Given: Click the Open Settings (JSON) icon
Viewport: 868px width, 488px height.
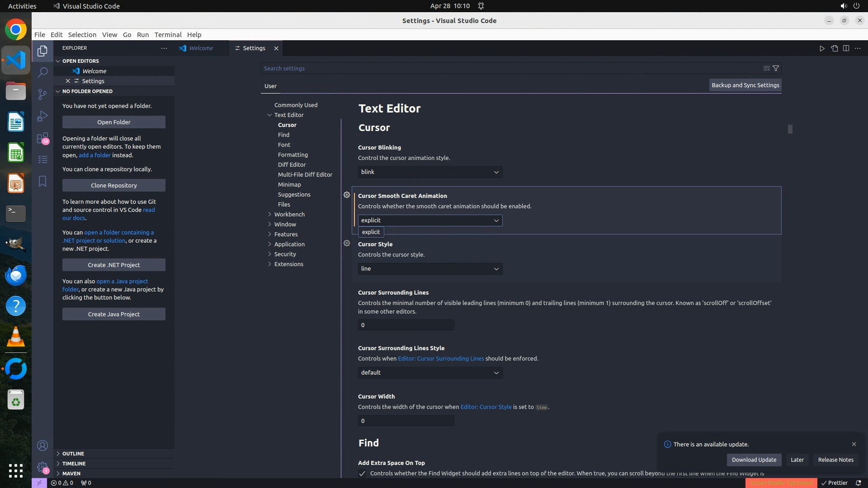Looking at the screenshot, I should [834, 48].
